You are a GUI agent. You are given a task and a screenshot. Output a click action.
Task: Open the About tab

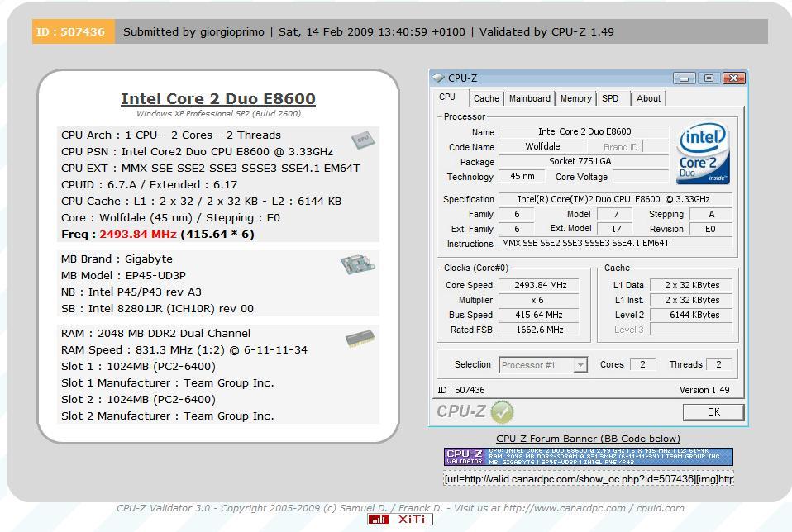[648, 98]
